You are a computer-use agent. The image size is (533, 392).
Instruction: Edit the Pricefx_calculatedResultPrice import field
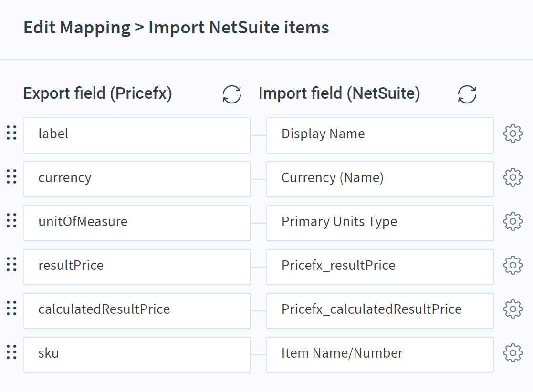[380, 310]
